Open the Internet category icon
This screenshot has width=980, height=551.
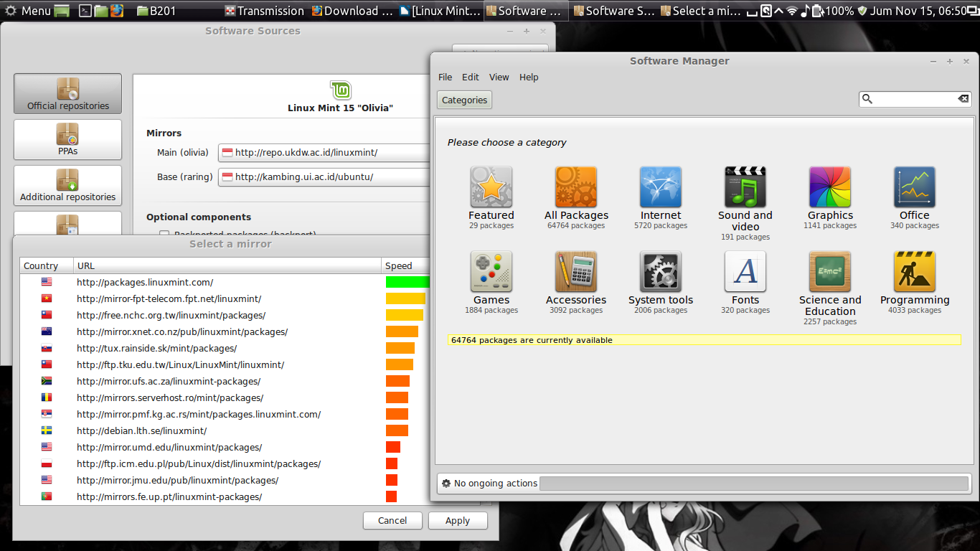click(661, 187)
